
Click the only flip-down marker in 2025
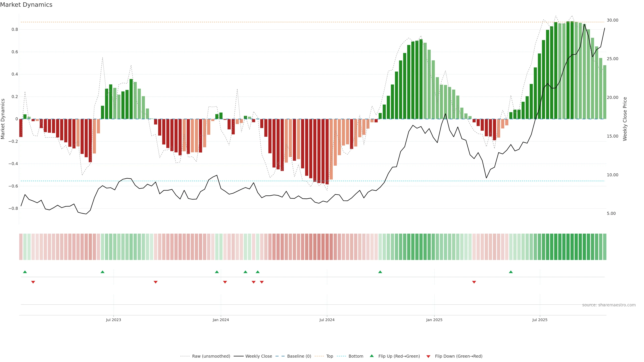click(x=474, y=282)
